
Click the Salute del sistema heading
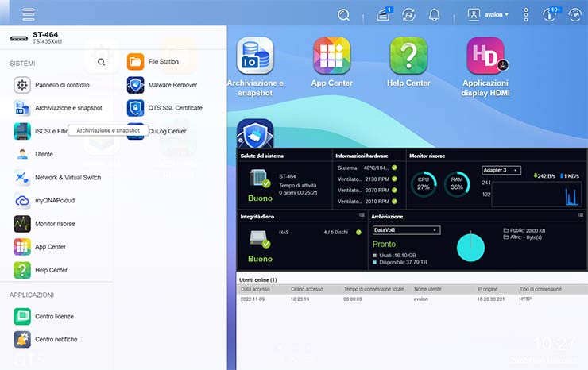pyautogui.click(x=262, y=156)
